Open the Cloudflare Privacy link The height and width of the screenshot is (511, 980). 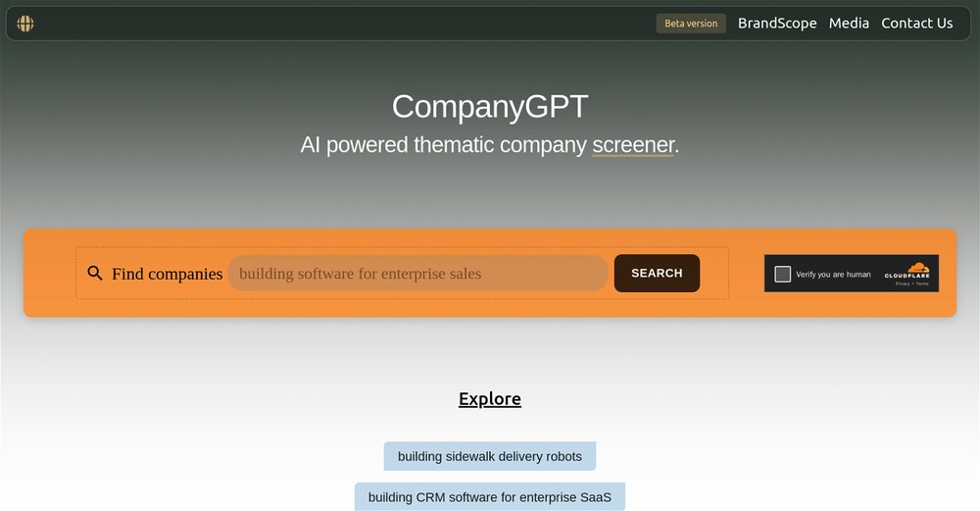coord(902,283)
